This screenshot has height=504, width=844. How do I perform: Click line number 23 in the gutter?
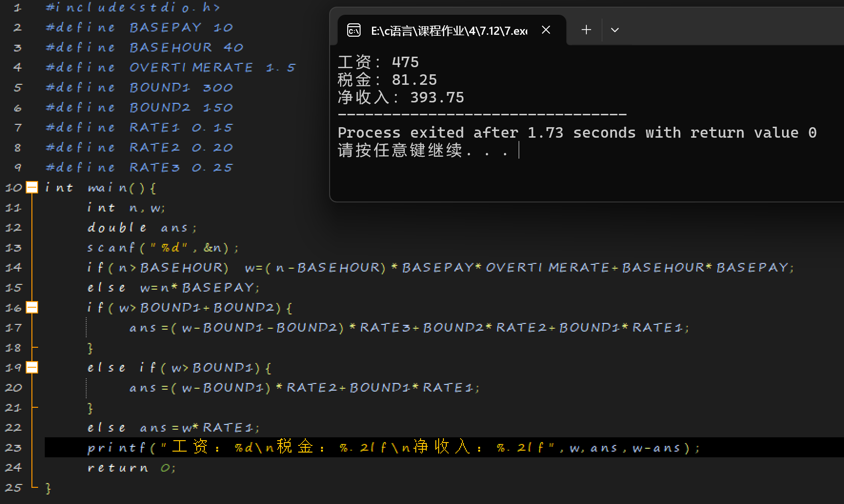point(13,448)
